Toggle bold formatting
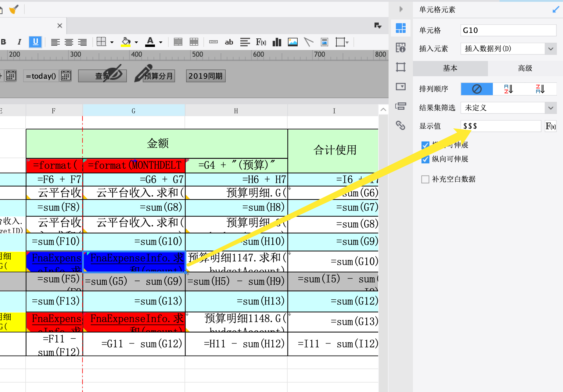Image resolution: width=563 pixels, height=392 pixels. point(4,42)
